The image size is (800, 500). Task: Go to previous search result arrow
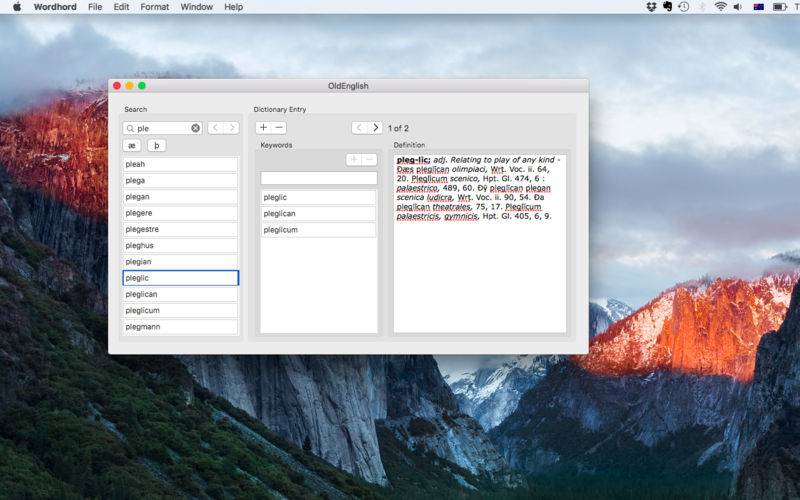point(215,128)
